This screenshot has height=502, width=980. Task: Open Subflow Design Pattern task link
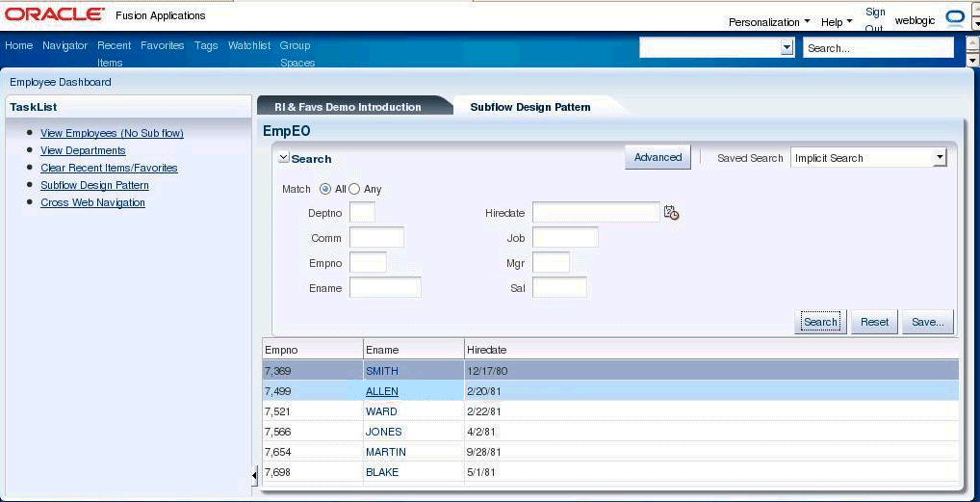94,185
